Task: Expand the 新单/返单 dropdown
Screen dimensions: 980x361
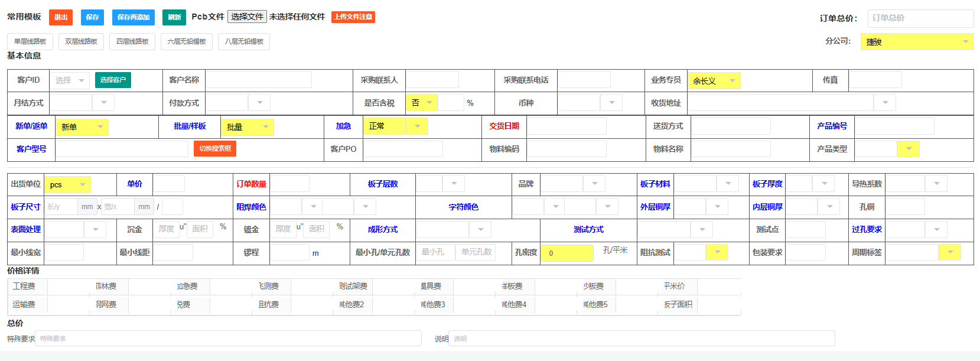Action: tap(82, 126)
